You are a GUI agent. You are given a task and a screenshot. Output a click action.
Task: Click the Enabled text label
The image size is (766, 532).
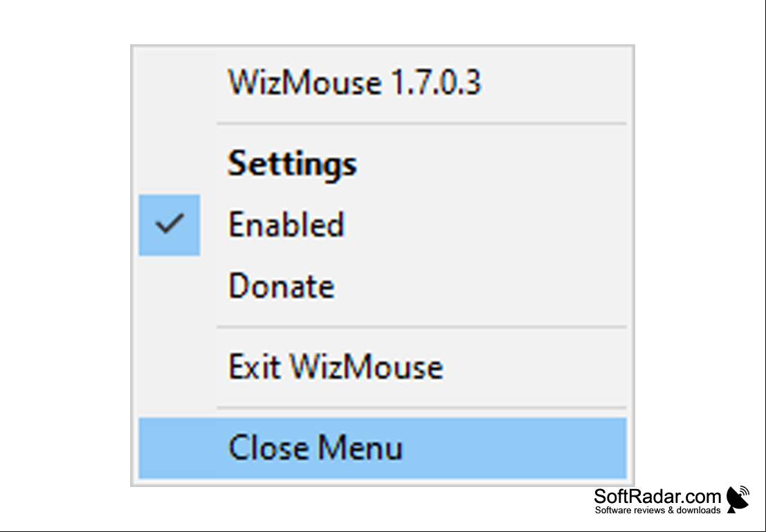286,225
